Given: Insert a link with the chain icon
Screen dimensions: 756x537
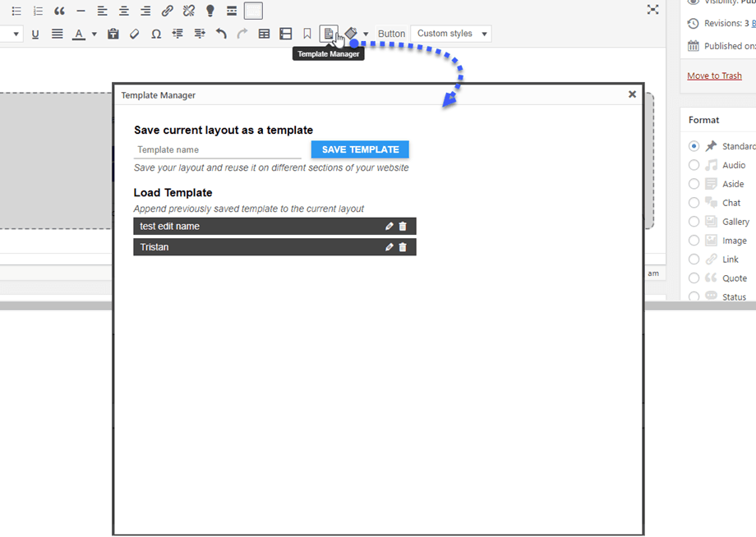Looking at the screenshot, I should 167,11.
